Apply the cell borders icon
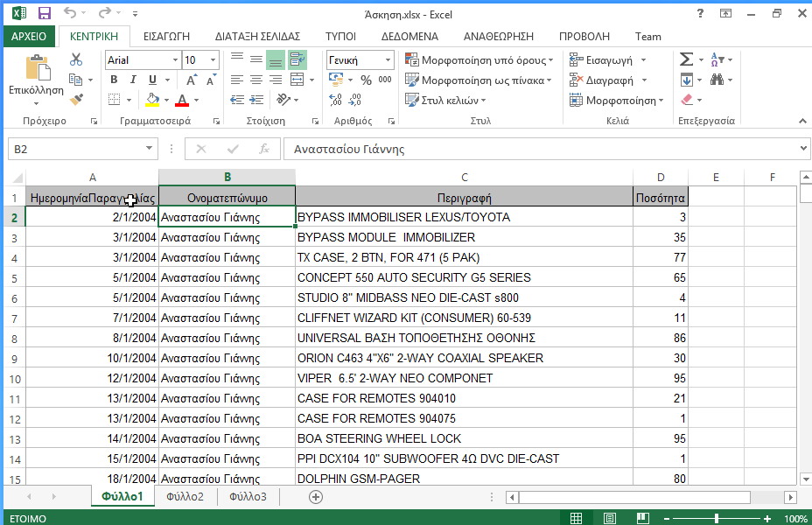 pyautogui.click(x=114, y=100)
